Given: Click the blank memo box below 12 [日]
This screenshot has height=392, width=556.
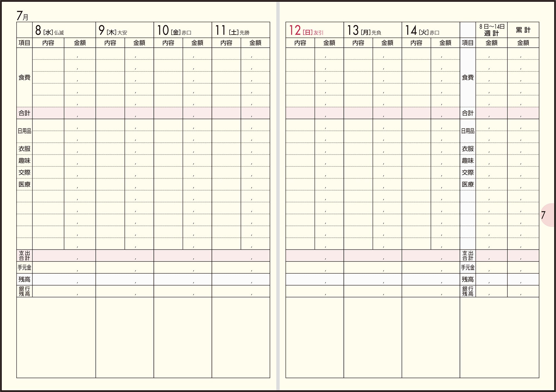Looking at the screenshot, I should coord(315,338).
